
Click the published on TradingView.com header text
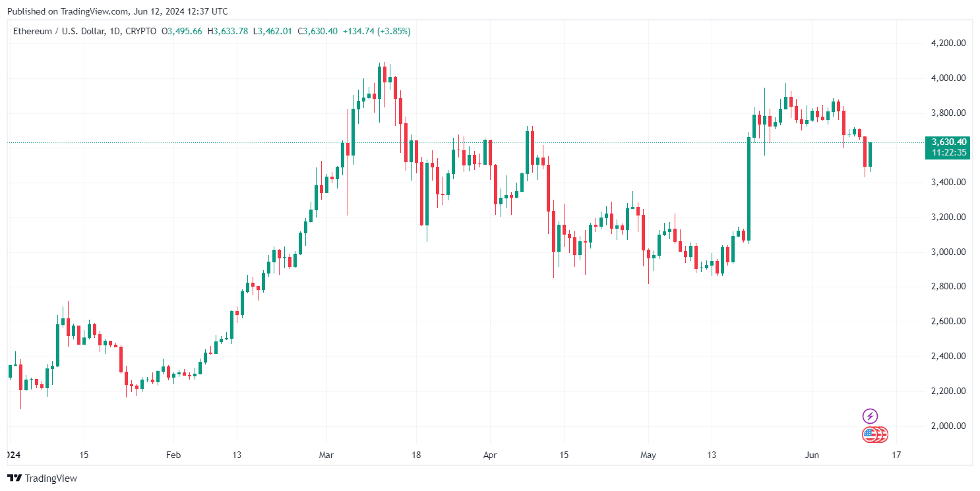[x=116, y=11]
